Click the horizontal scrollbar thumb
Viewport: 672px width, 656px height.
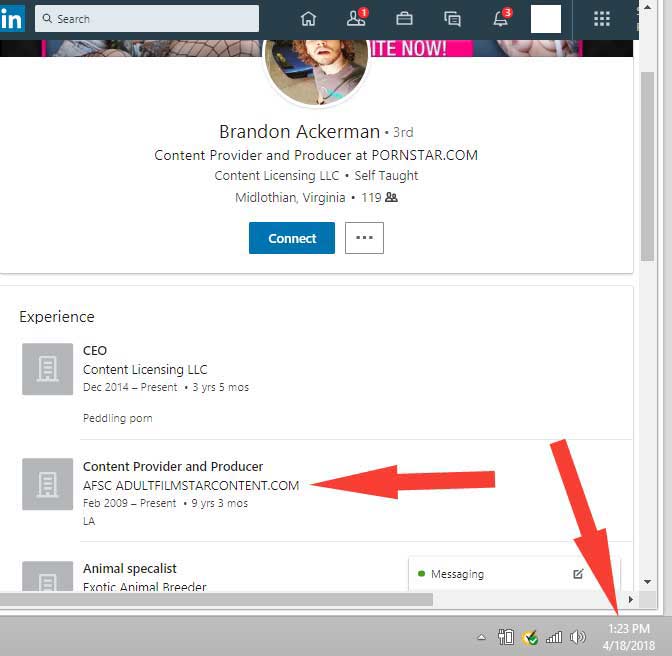(216, 599)
